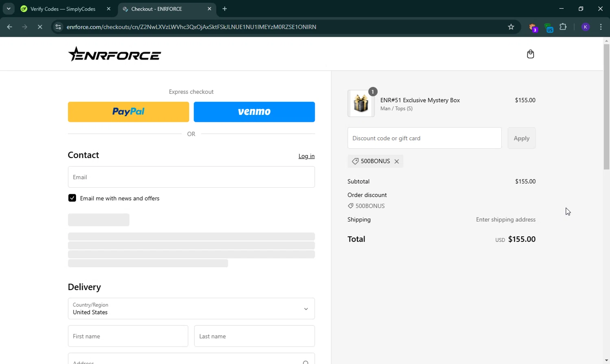
Task: Click the search icon in the Address field
Action: pyautogui.click(x=305, y=362)
